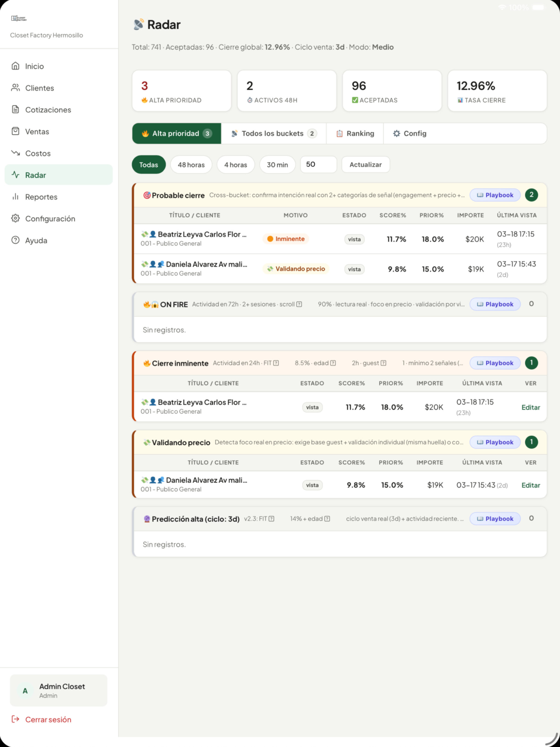Click the limit input field showing 50
560x747 pixels.
(x=318, y=164)
